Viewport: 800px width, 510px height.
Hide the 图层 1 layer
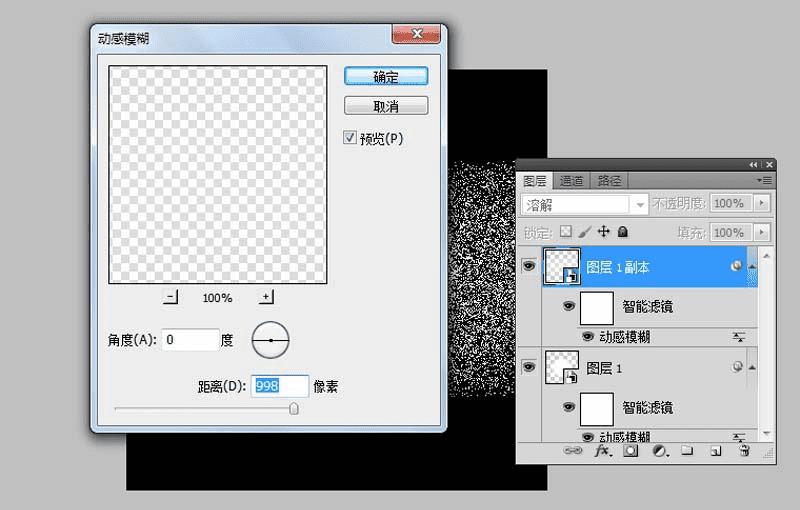coord(529,367)
